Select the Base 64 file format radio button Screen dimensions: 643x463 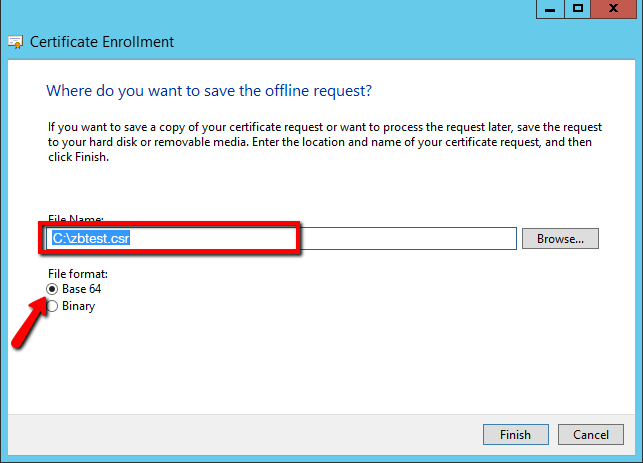pyautogui.click(x=52, y=289)
